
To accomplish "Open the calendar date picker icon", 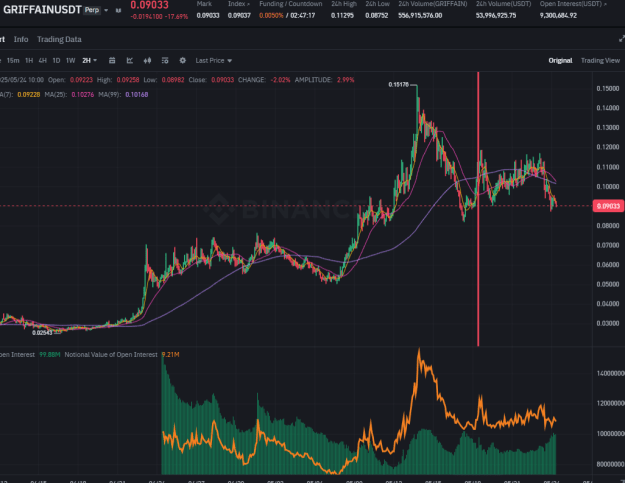I will pos(112,61).
